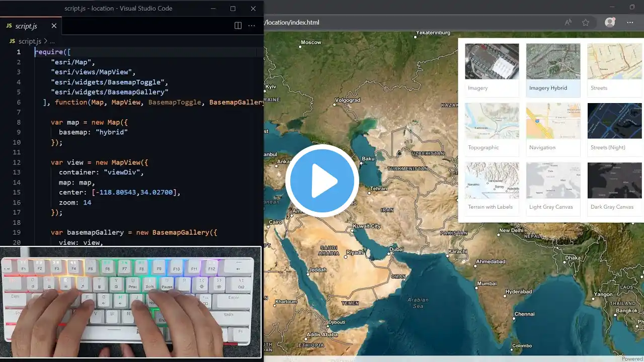This screenshot has width=644, height=362.
Task: Maximize the Visual Studio Code window
Action: coord(233,9)
